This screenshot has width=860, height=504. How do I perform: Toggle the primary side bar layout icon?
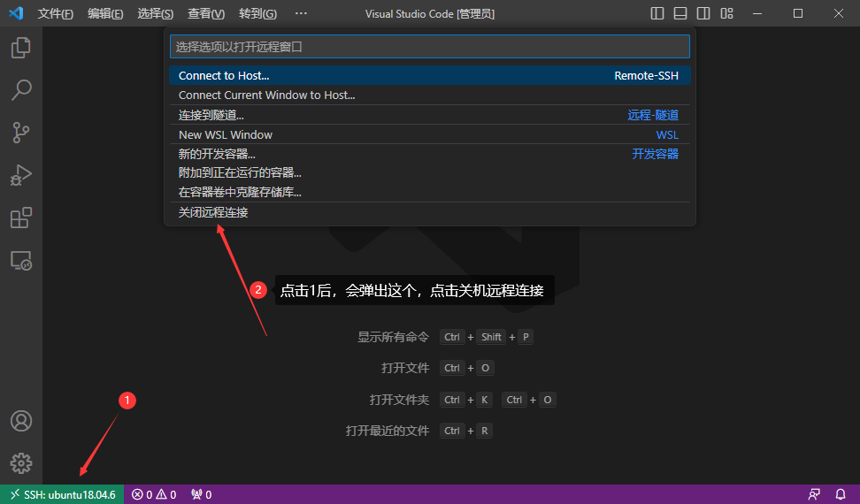[x=657, y=13]
